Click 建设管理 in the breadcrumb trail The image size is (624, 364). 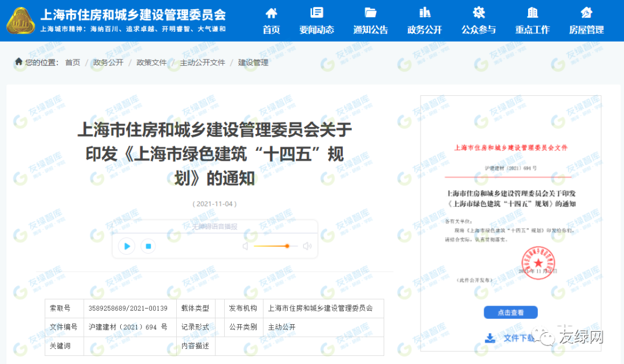pos(252,62)
